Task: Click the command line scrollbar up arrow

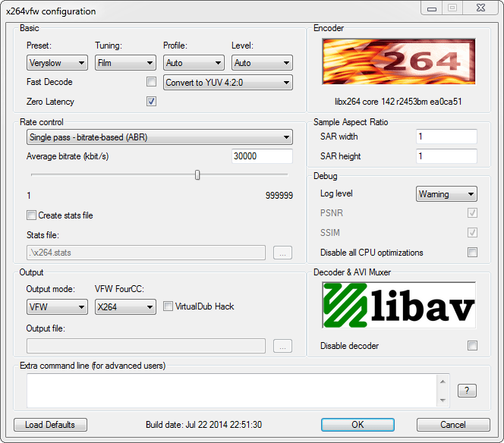Action: click(x=443, y=382)
